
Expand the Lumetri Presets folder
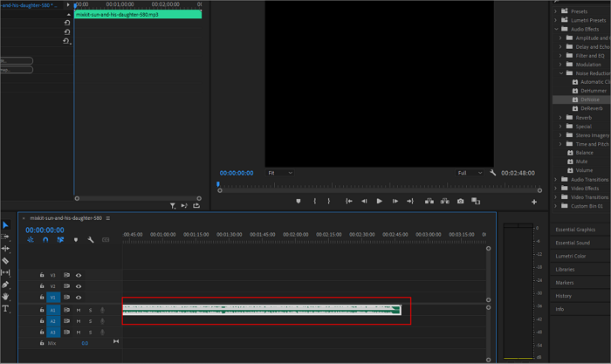556,20
